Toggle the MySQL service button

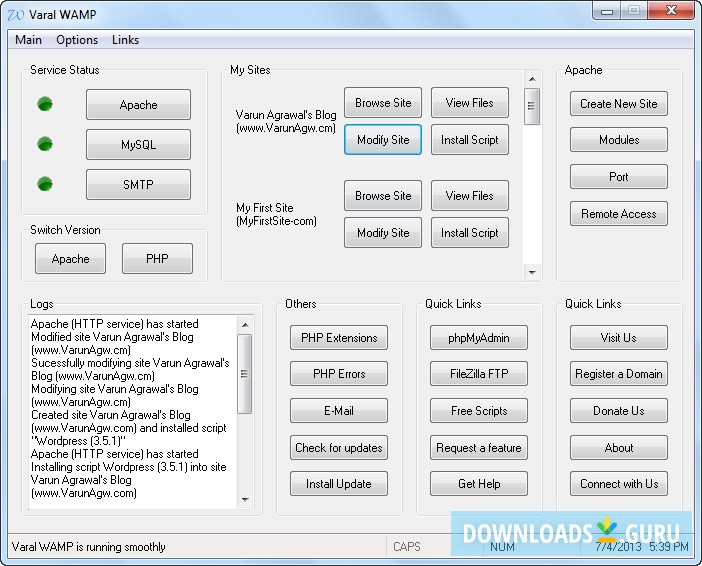138,144
